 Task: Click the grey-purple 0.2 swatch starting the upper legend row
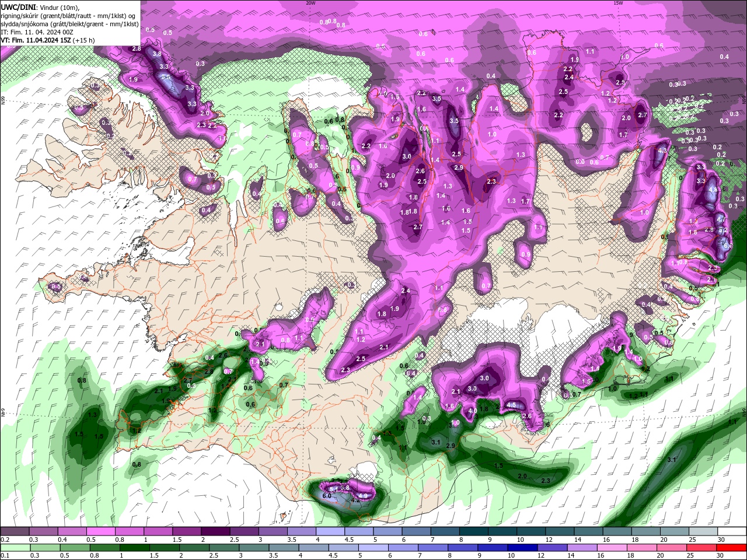coord(15,531)
